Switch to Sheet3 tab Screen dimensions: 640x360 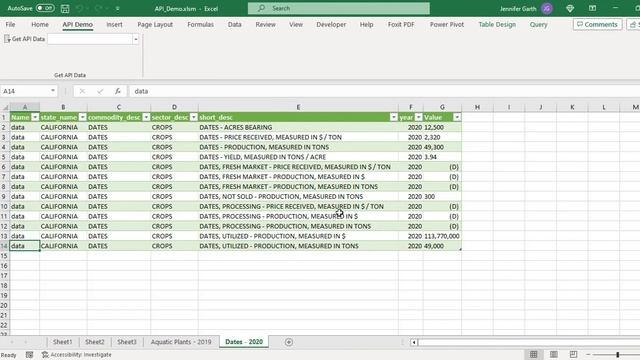pos(127,342)
